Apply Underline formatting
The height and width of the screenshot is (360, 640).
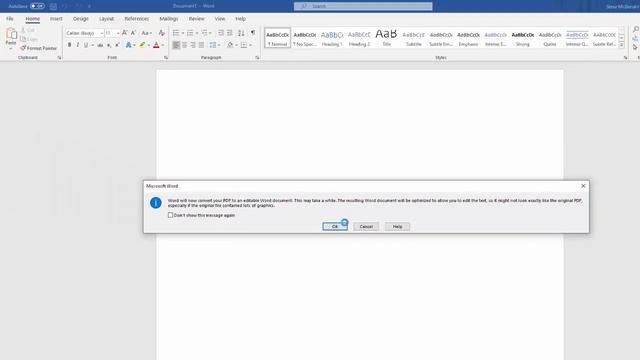click(x=86, y=45)
